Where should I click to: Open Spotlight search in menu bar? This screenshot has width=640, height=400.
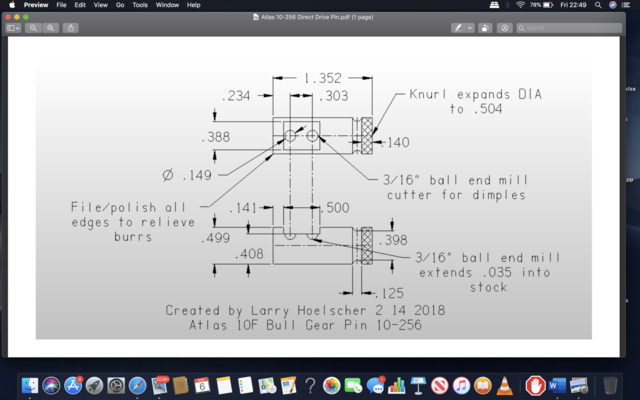point(598,5)
